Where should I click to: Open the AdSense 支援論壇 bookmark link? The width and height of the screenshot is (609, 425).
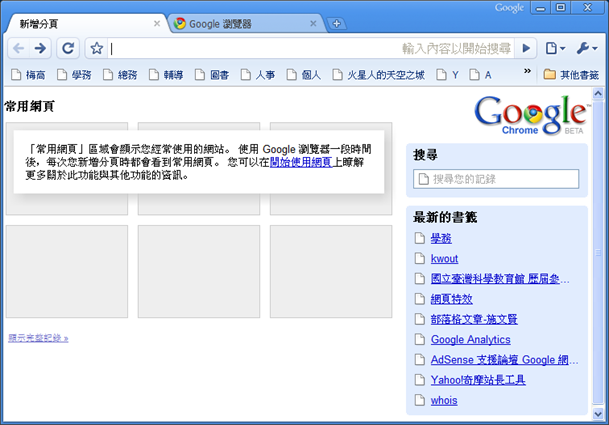click(x=504, y=360)
